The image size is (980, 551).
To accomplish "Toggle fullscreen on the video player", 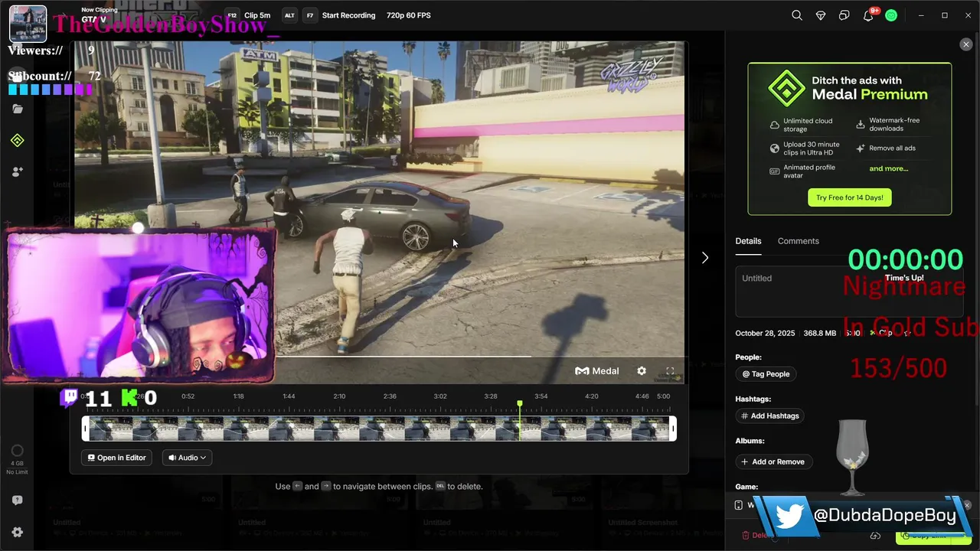I will click(x=670, y=371).
